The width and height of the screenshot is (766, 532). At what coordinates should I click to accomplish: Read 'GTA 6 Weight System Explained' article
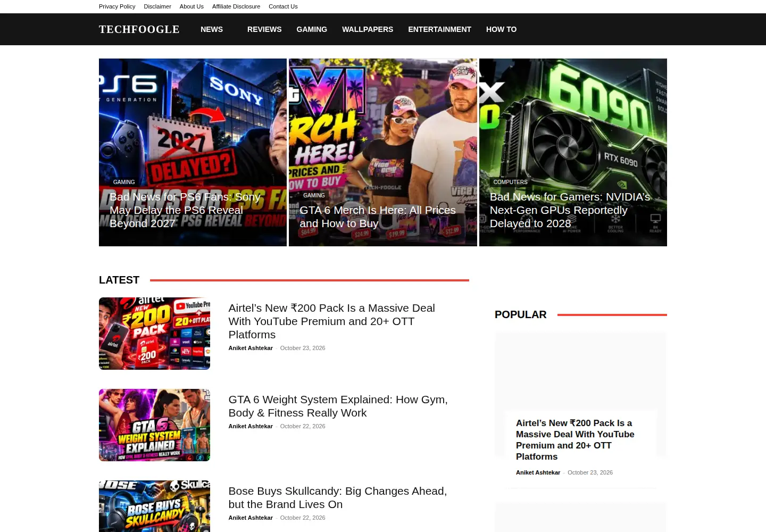338,406
